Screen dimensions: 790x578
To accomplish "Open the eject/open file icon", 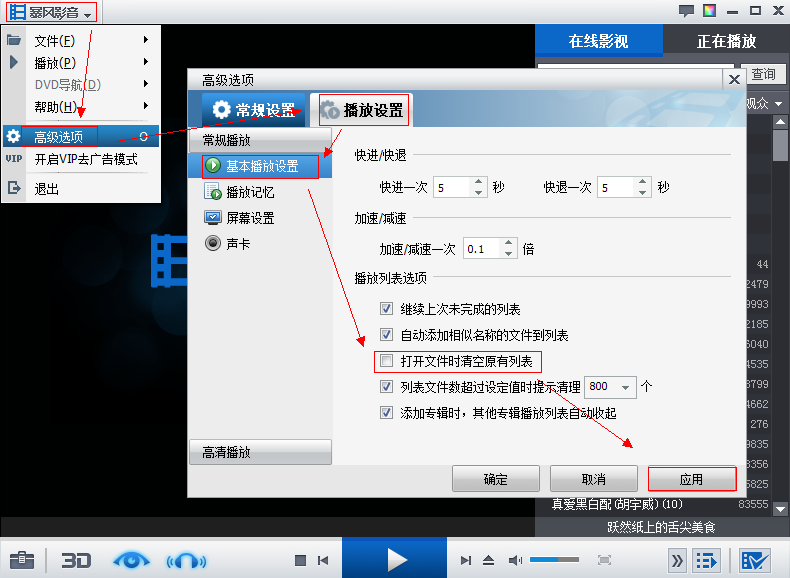I will (488, 560).
